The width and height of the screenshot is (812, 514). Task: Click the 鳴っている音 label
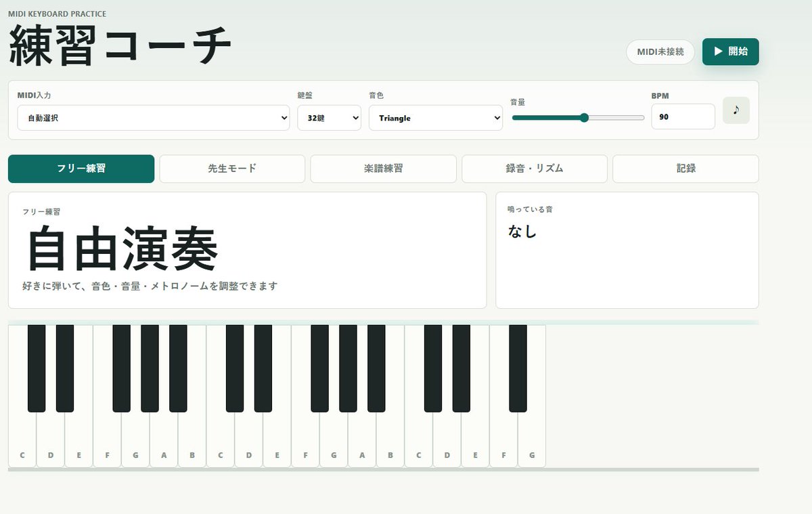tap(530, 209)
